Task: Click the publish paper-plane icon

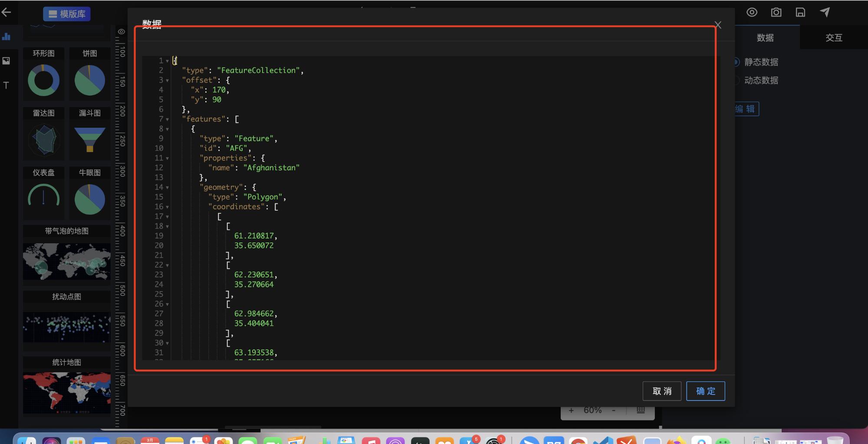Action: point(825,12)
